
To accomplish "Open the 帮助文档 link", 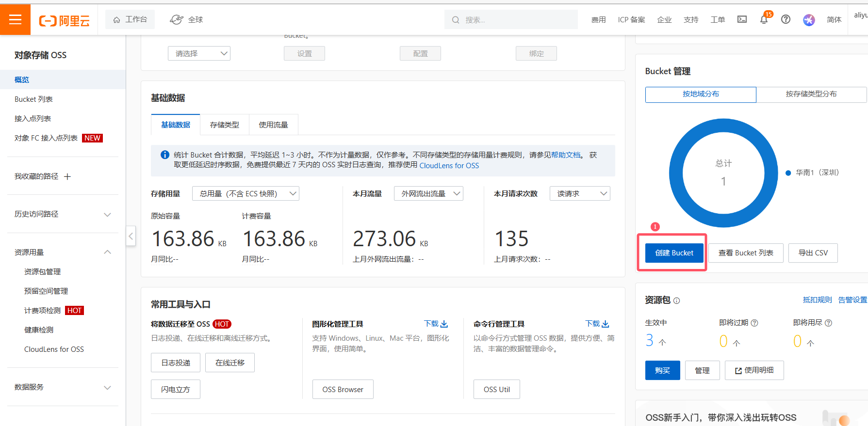I will click(x=566, y=155).
